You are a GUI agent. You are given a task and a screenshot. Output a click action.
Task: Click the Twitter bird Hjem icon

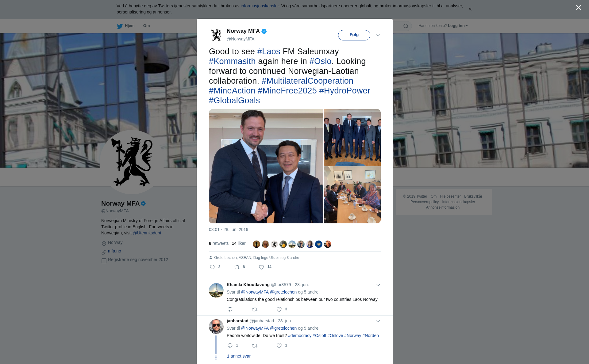(x=120, y=26)
